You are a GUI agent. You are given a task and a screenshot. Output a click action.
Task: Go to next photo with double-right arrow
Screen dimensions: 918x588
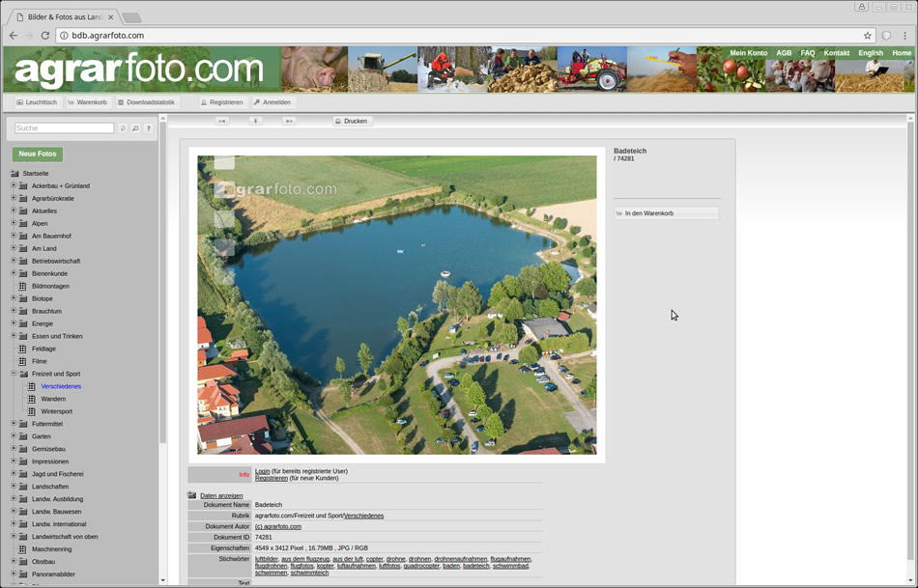289,121
